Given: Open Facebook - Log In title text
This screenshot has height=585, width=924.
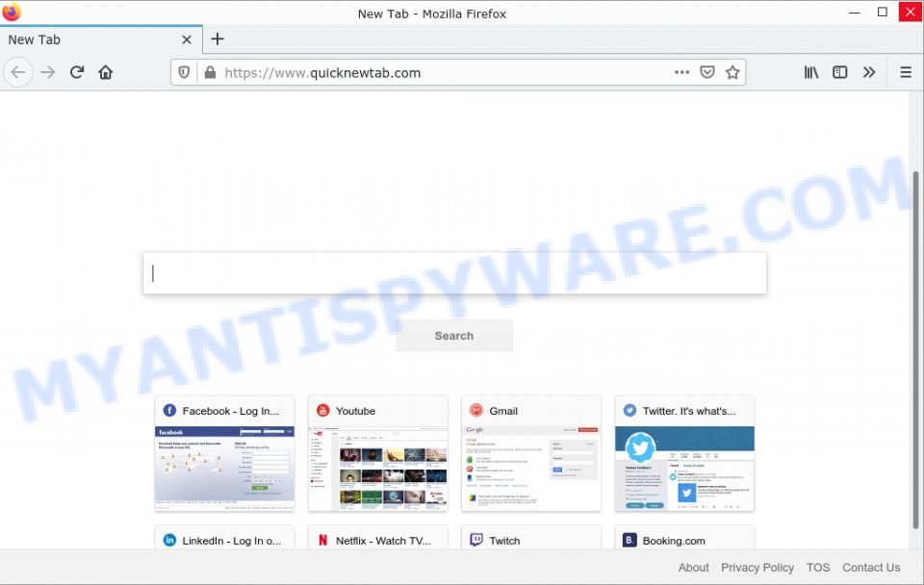Looking at the screenshot, I should click(230, 411).
